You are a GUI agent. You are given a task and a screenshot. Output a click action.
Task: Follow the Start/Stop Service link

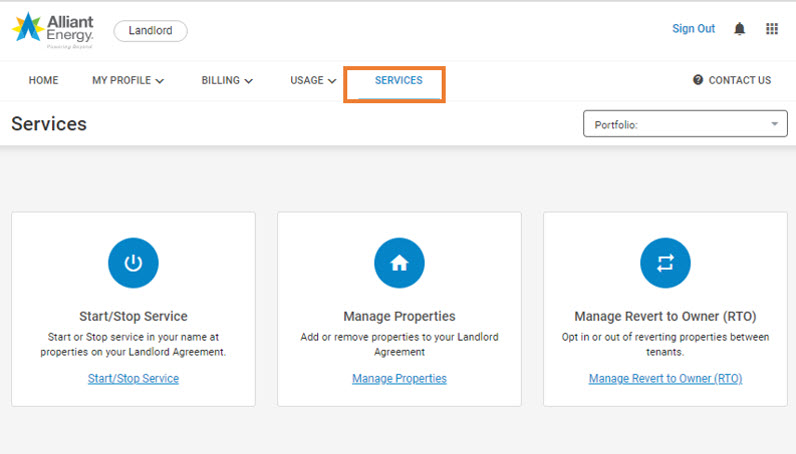point(133,378)
